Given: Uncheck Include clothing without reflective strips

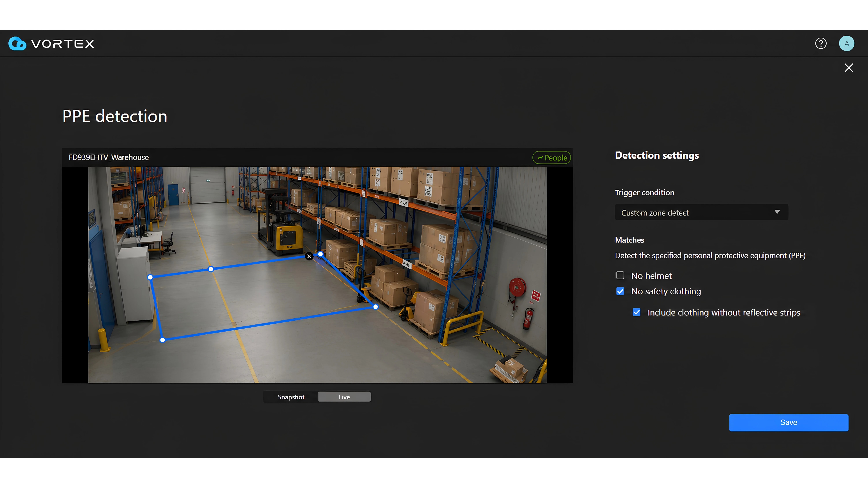Looking at the screenshot, I should (637, 312).
